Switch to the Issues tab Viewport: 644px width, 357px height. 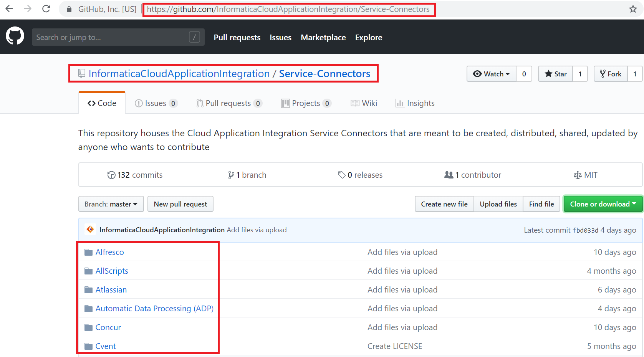[156, 103]
